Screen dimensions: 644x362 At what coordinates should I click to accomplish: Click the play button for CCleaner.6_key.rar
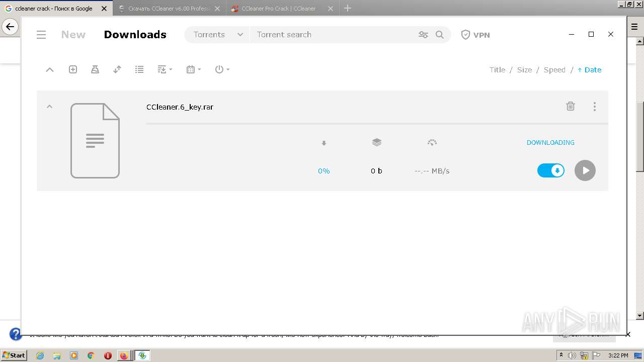tap(585, 170)
